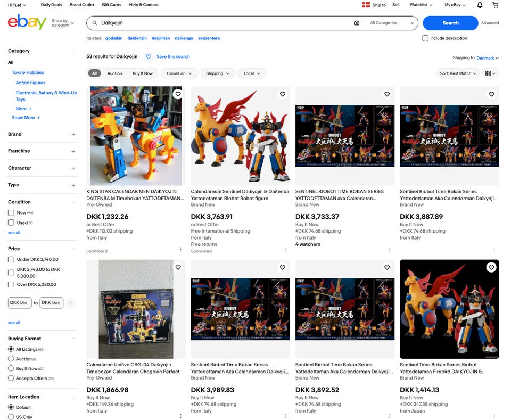Click the Action Figures category link
The width and height of the screenshot is (511, 420).
point(31,83)
